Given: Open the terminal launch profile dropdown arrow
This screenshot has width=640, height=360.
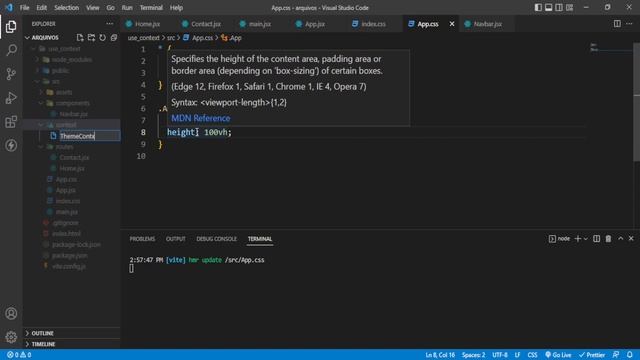Looking at the screenshot, I should click(x=586, y=239).
